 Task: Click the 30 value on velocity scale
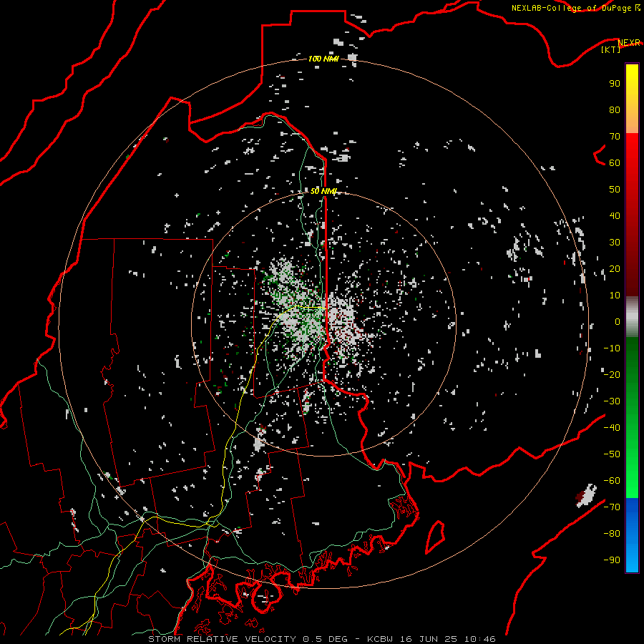coord(615,243)
